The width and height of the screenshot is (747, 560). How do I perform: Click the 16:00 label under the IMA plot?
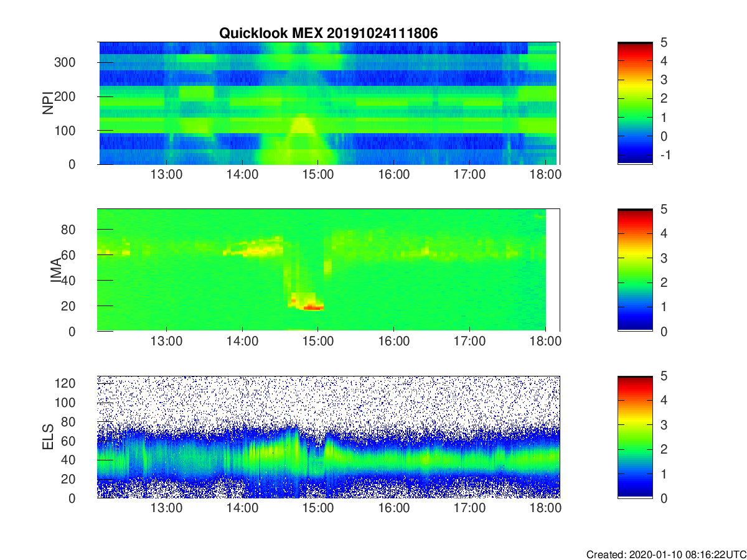[x=393, y=342]
